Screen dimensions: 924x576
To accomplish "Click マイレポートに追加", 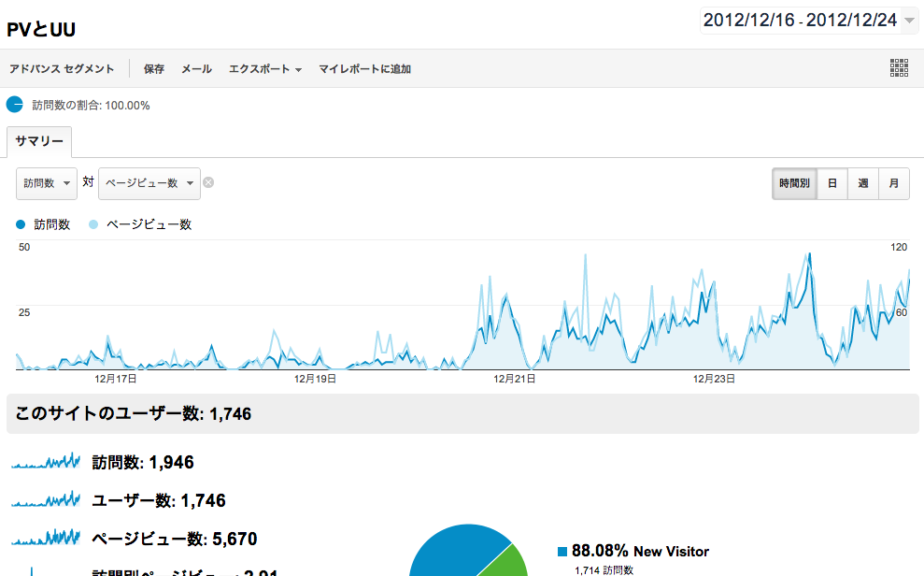I will [x=364, y=69].
